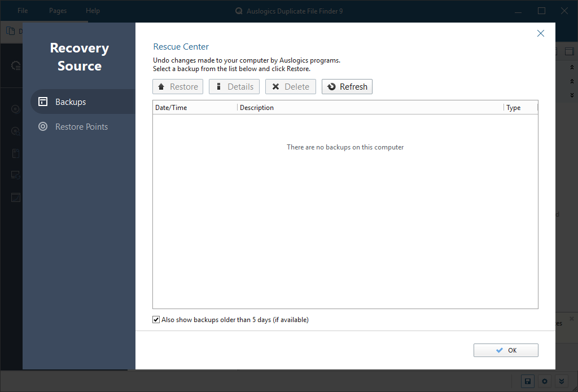Viewport: 578px width, 392px height.
Task: Click the Restore button
Action: point(178,87)
